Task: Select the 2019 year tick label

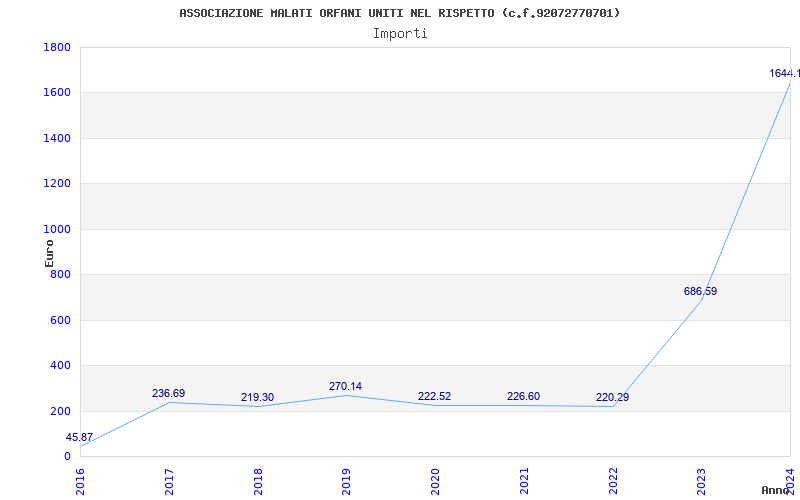Action: pos(346,481)
